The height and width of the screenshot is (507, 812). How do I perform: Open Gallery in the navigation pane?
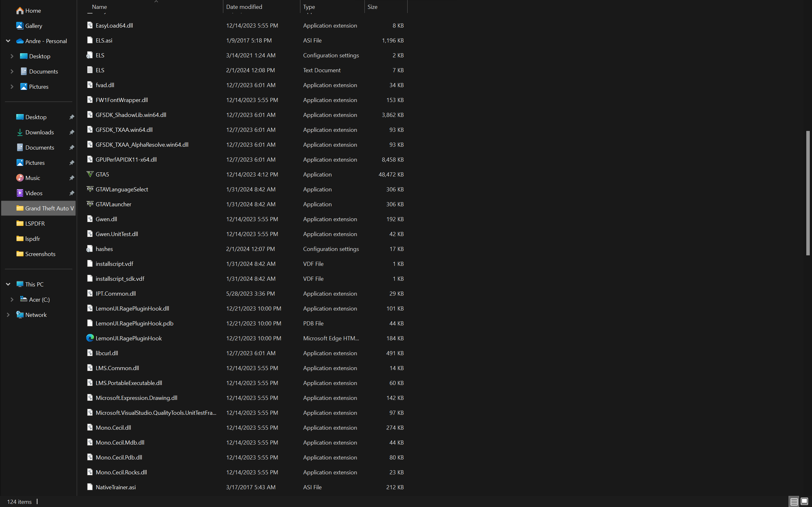[x=34, y=26]
